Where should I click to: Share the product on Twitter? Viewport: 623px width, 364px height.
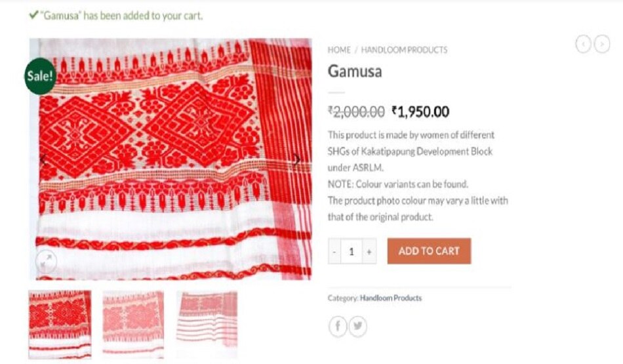pyautogui.click(x=357, y=326)
